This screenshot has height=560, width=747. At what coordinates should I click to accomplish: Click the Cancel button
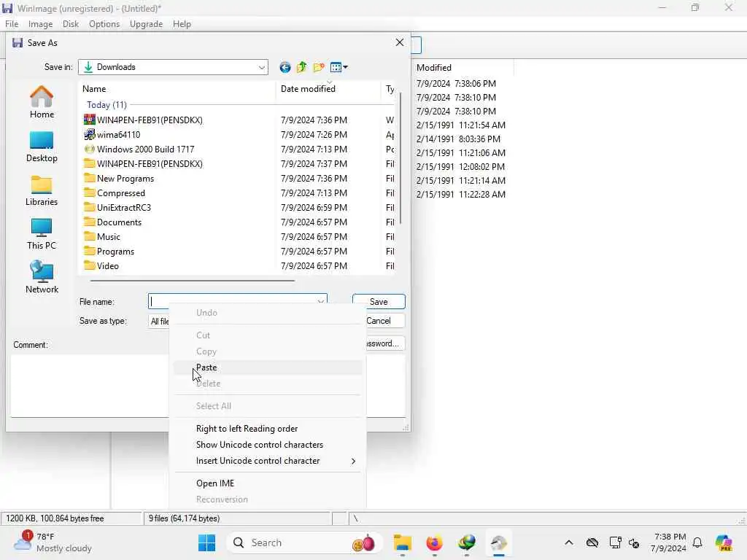385,321
